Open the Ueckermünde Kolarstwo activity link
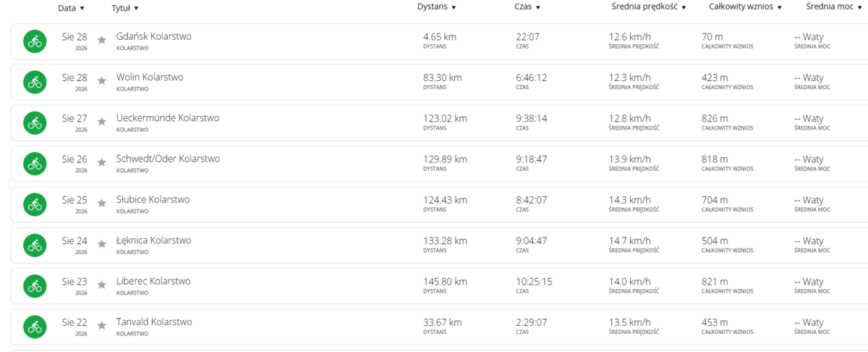Viewport: 868px width, 352px height. pos(168,118)
